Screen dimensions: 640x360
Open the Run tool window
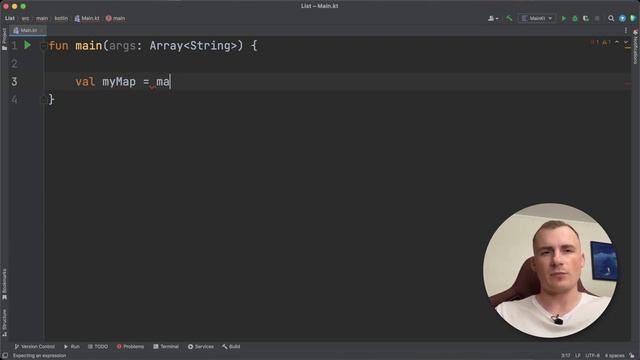click(71, 347)
